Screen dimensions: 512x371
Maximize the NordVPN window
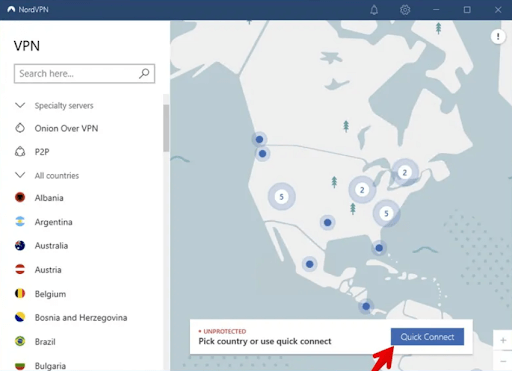467,10
